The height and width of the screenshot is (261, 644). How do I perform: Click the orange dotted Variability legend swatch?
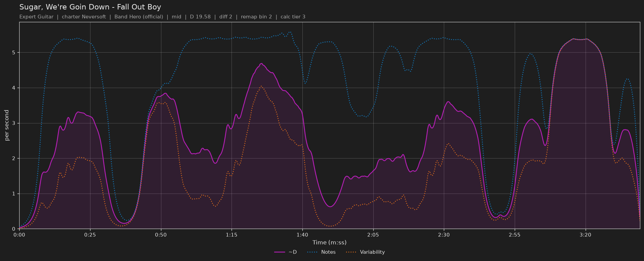[x=351, y=252]
